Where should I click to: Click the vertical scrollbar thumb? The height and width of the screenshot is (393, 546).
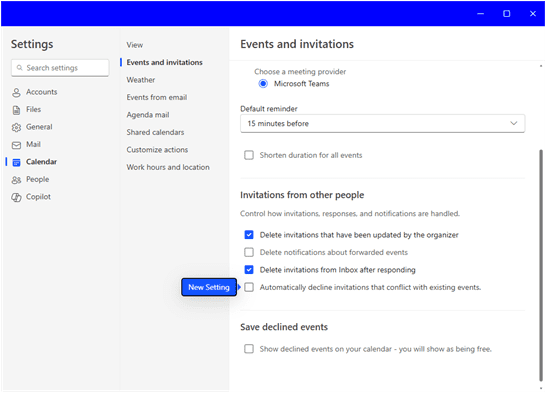(541, 265)
